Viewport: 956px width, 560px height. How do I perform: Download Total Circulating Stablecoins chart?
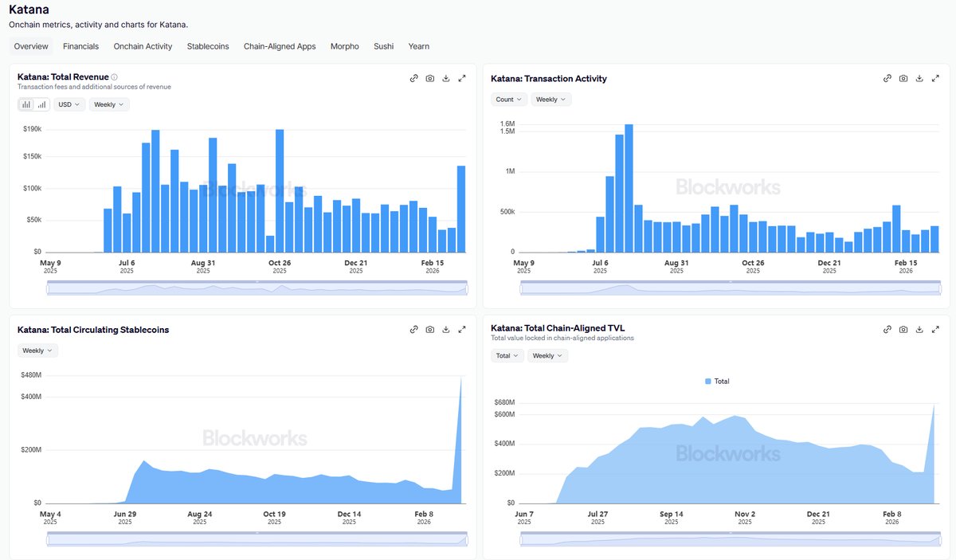446,329
